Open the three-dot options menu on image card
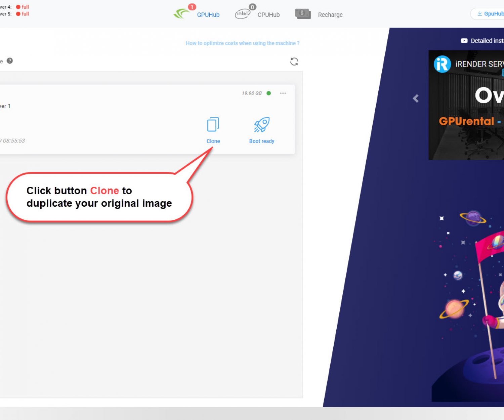 (x=283, y=93)
